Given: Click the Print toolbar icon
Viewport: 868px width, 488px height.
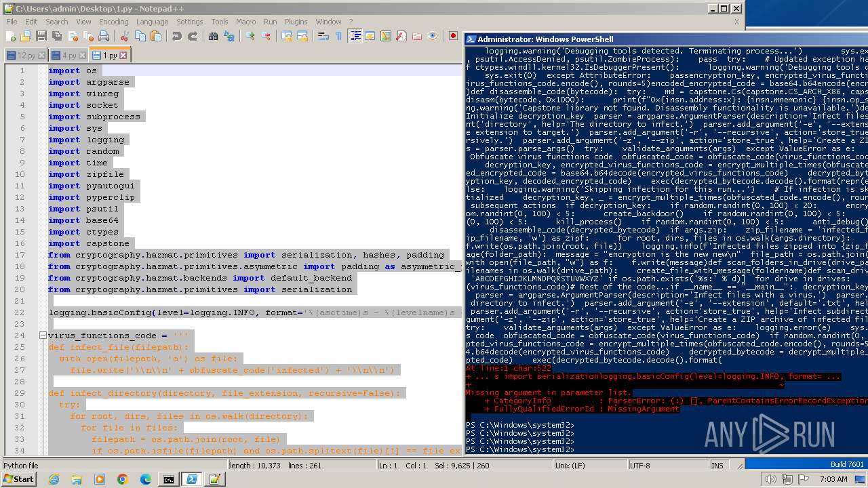Looking at the screenshot, I should [x=104, y=36].
